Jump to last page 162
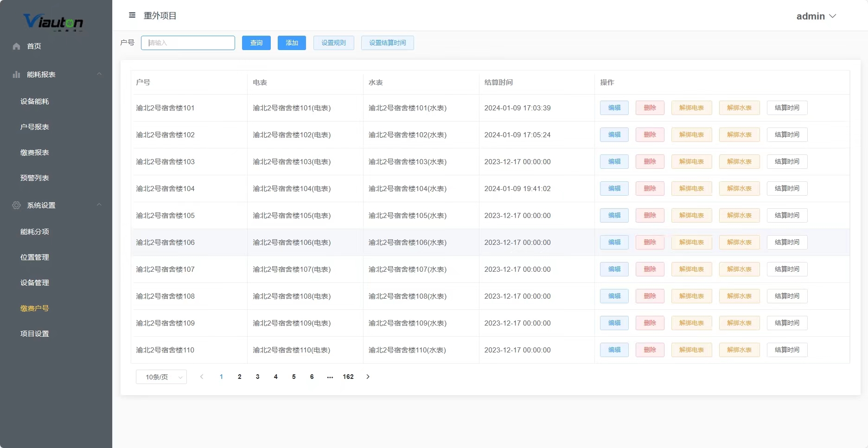Screen dimensions: 868x448 (348, 377)
